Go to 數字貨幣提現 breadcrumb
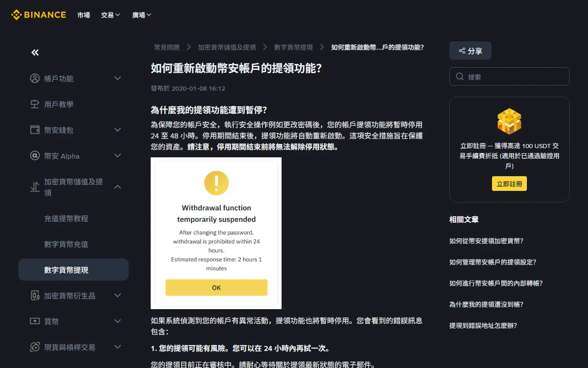The width and height of the screenshot is (588, 368). tap(294, 47)
